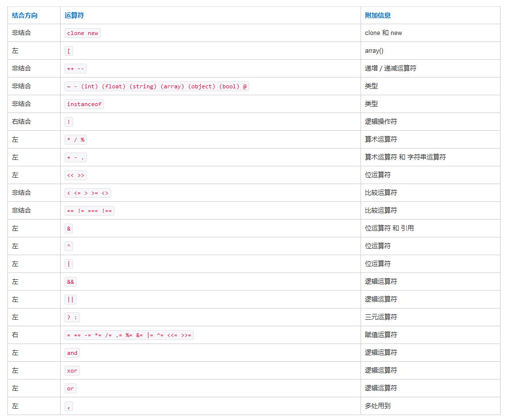Click the 三元运算符 description cell
Image resolution: width=508 pixels, height=420 pixels.
click(381, 317)
